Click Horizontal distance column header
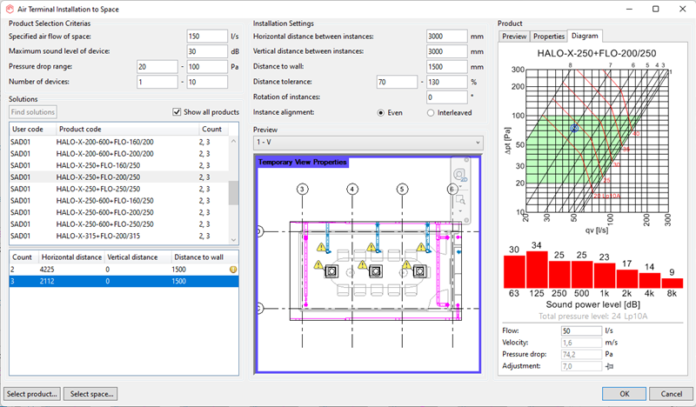 [71, 257]
